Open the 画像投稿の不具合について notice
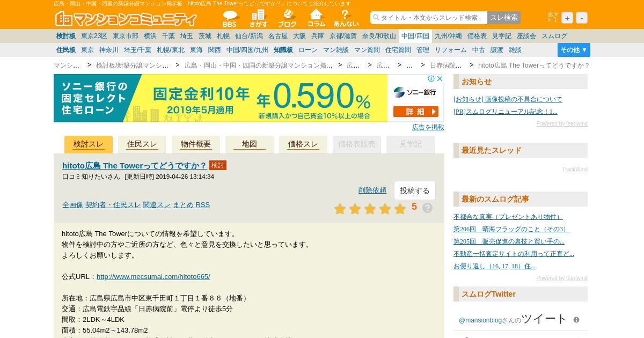The height and width of the screenshot is (338, 644). pos(508,99)
